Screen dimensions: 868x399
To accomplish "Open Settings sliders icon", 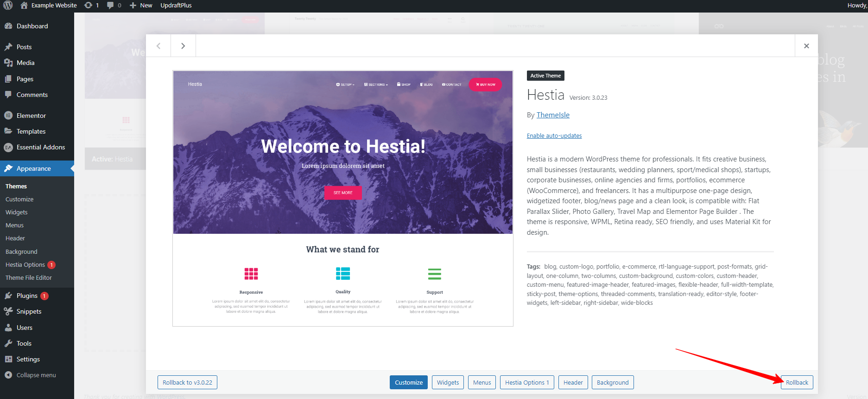I will tap(8, 359).
